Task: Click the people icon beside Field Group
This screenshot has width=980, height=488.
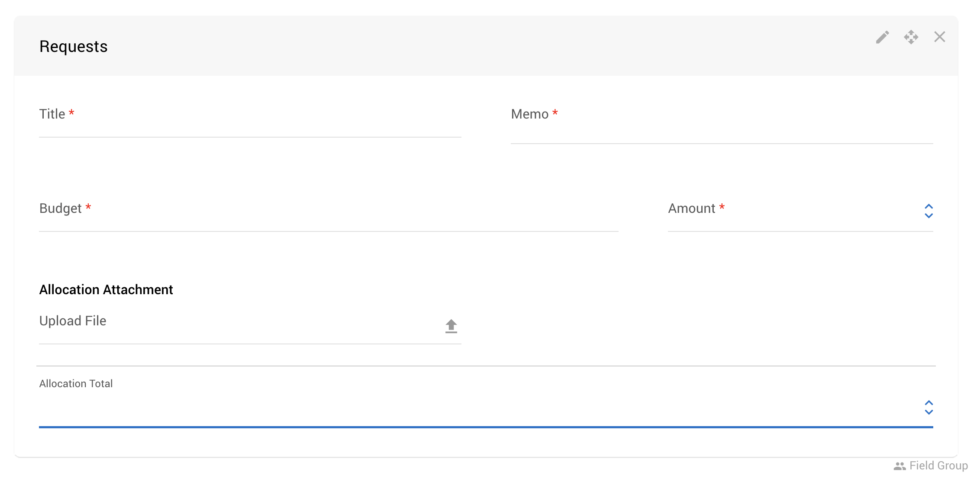Action: [x=899, y=466]
